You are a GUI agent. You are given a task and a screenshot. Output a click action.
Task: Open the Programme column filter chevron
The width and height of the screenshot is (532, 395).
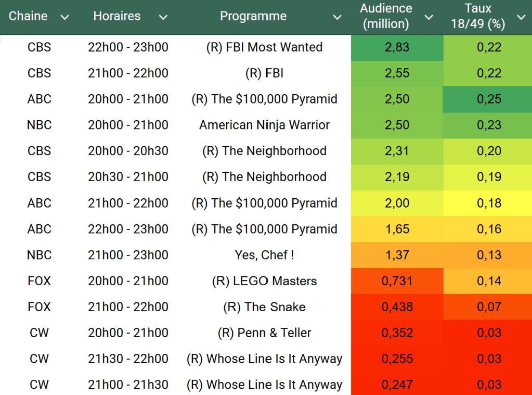(x=337, y=18)
